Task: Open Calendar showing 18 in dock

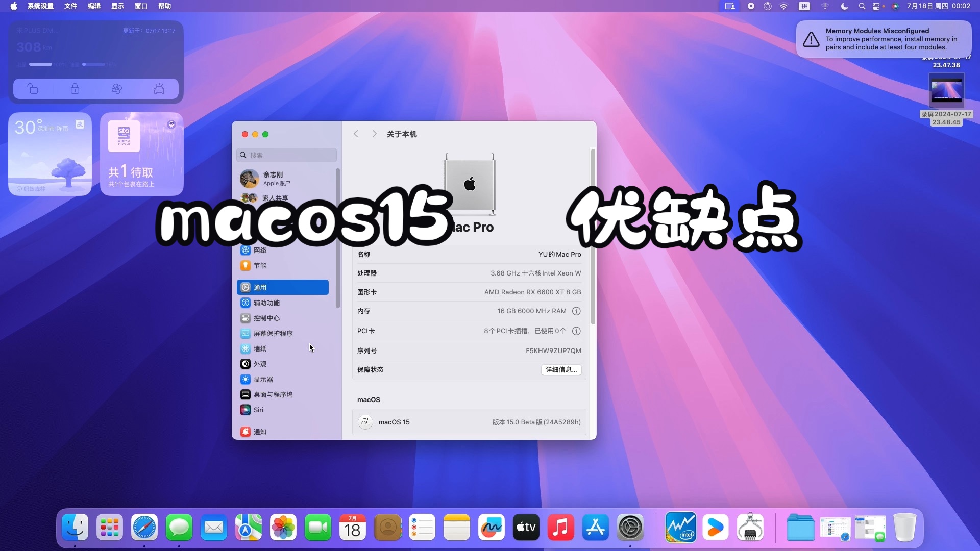Action: (x=353, y=527)
